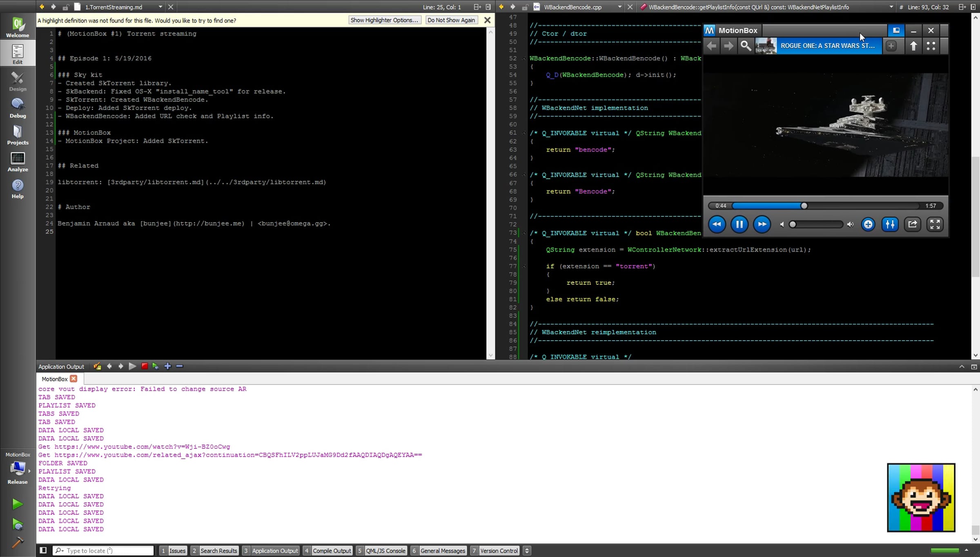Open the Compile Output pane
The width and height of the screenshot is (980, 557).
pos(331,550)
